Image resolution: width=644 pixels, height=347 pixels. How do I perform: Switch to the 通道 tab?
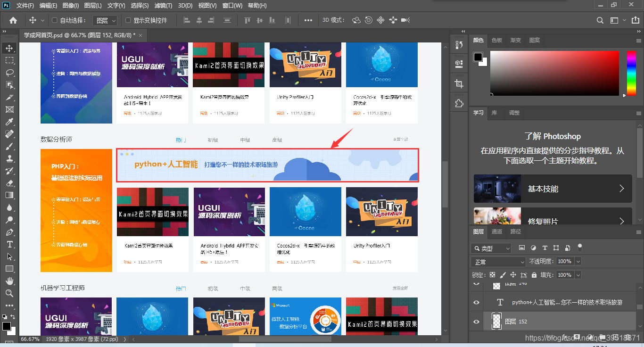point(497,231)
